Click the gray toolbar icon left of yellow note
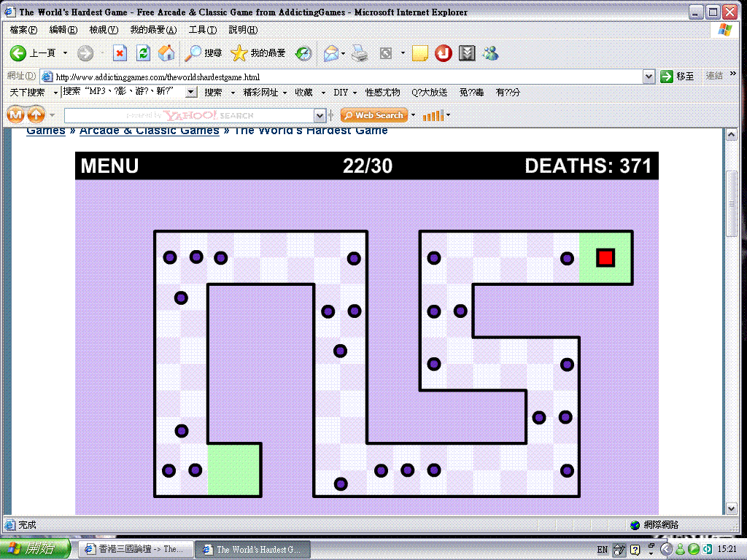The image size is (747, 560). coord(386,53)
